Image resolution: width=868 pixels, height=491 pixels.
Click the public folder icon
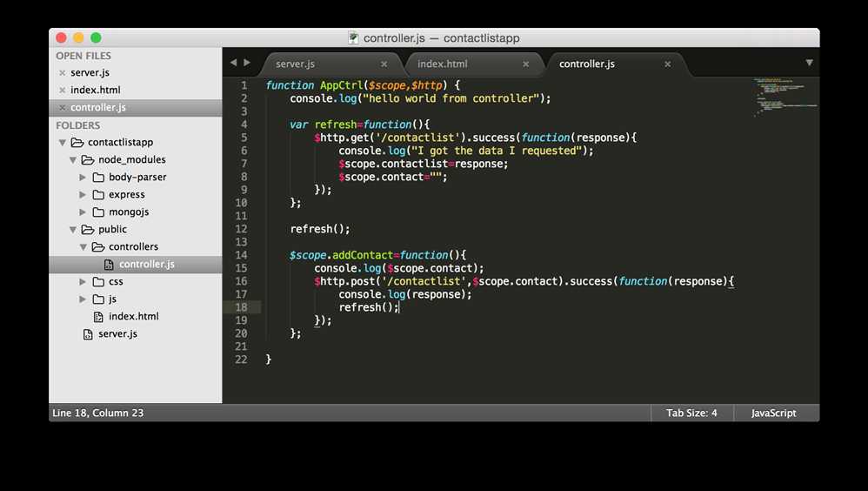(88, 230)
